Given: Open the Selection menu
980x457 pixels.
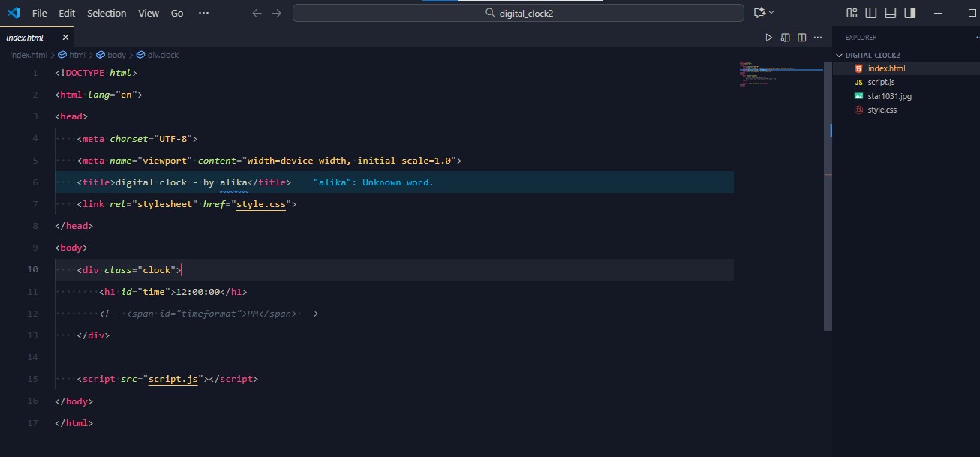Looking at the screenshot, I should pyautogui.click(x=107, y=13).
